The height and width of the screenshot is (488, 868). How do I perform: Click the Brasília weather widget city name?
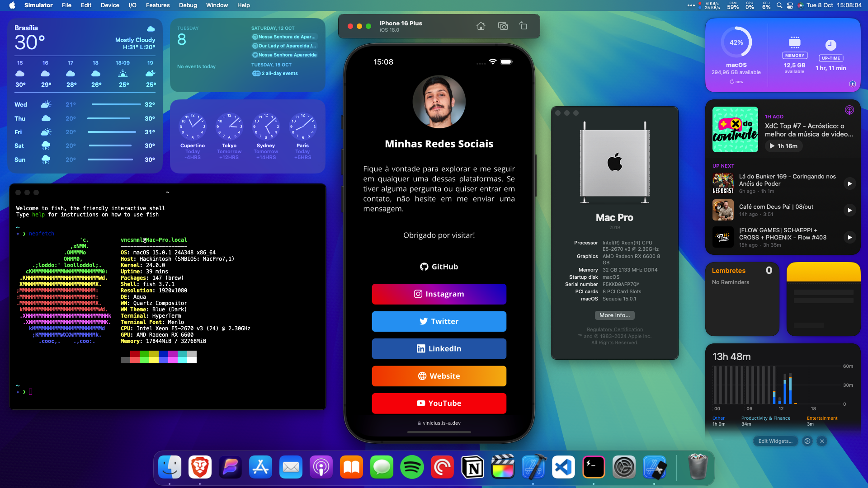pyautogui.click(x=26, y=28)
